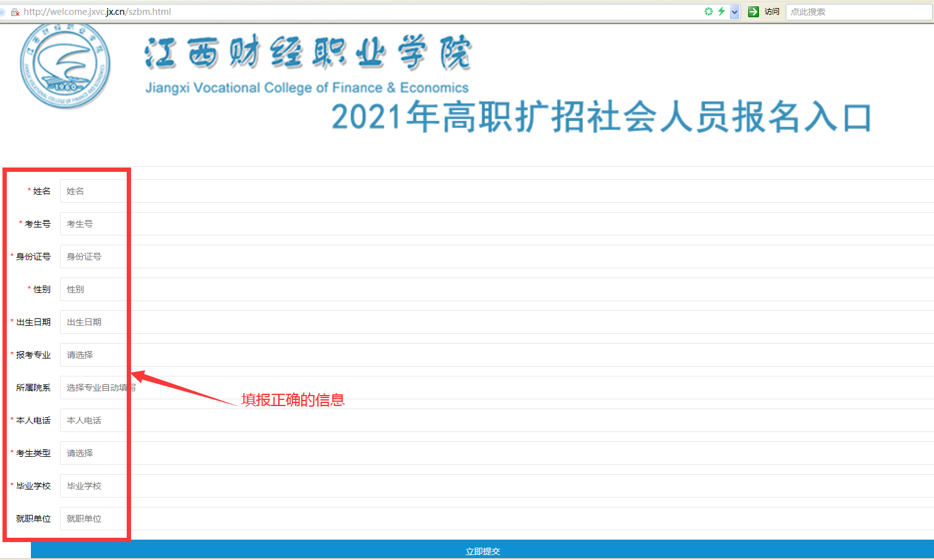Click the page security icon before the URL

(15, 12)
